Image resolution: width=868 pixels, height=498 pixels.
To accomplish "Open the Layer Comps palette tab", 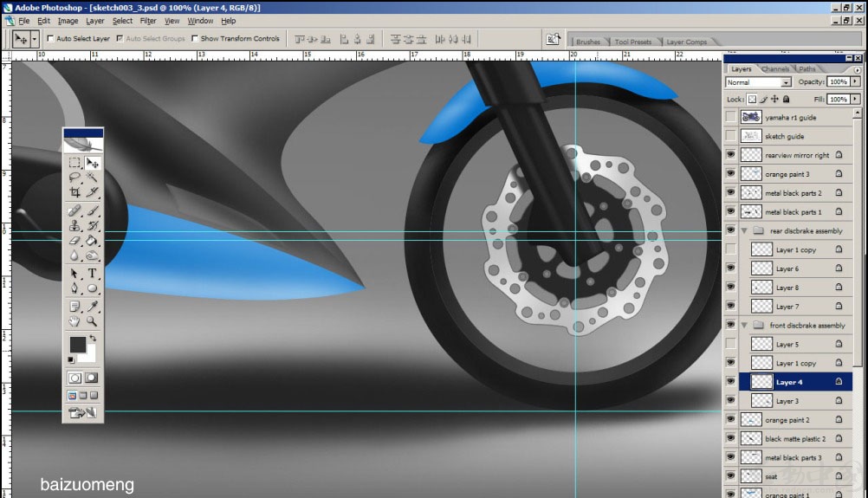I will pyautogui.click(x=686, y=42).
